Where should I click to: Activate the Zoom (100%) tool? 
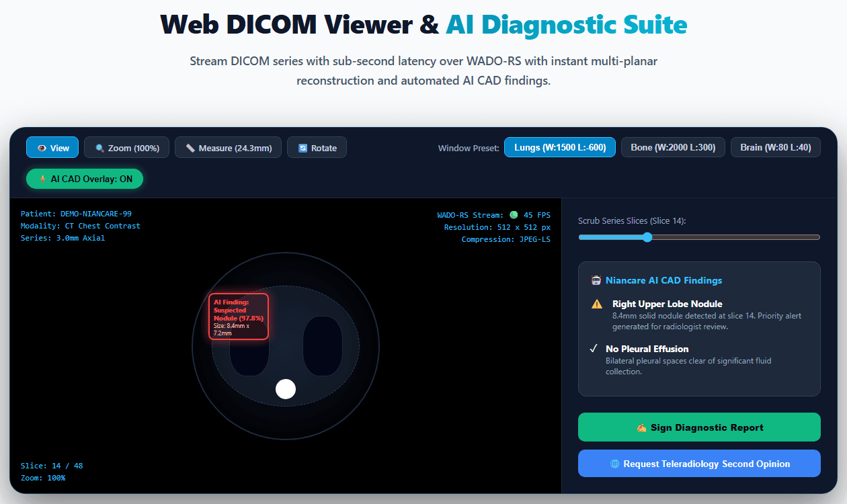127,148
